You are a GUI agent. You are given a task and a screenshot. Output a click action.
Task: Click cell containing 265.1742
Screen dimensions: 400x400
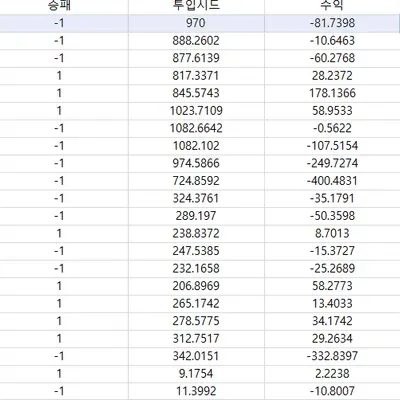(x=196, y=304)
